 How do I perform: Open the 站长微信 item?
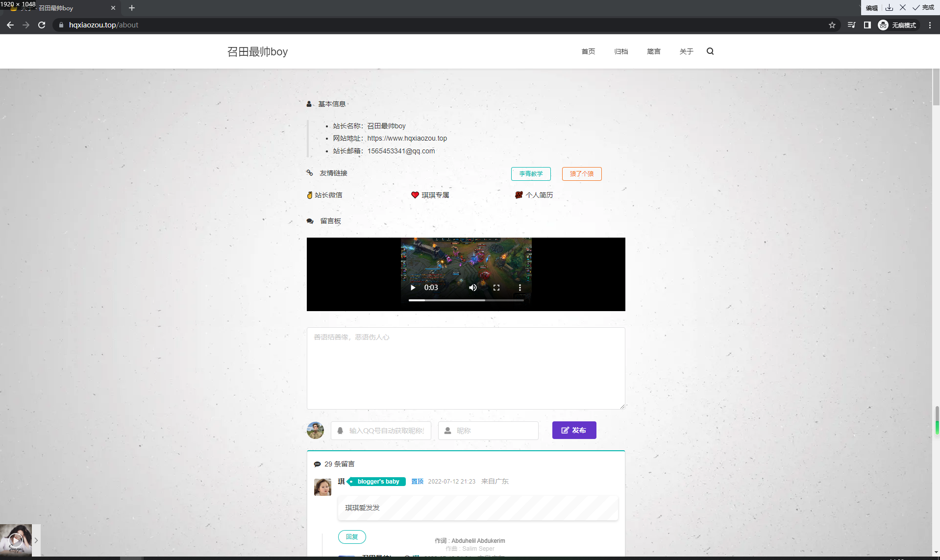[324, 195]
